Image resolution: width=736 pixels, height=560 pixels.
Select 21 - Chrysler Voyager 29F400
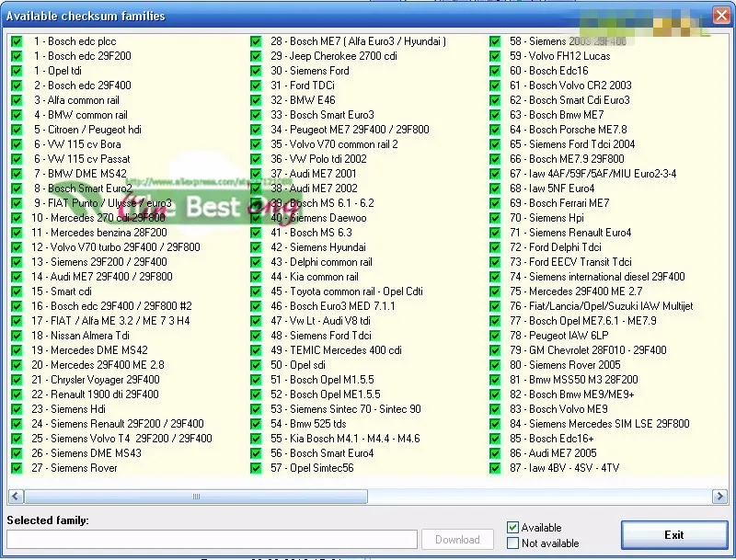(x=96, y=380)
